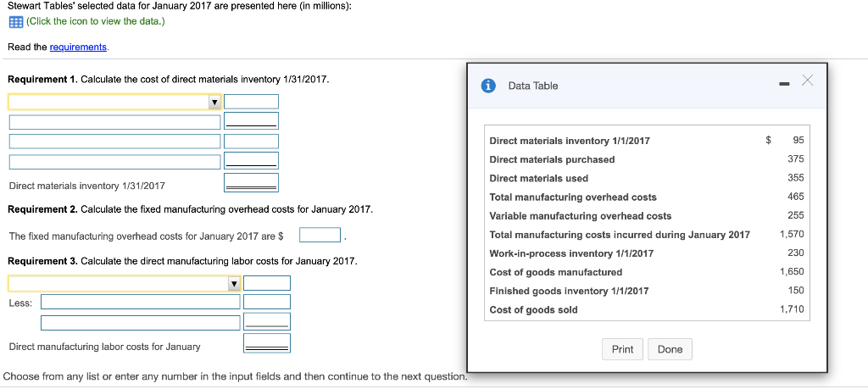This screenshot has width=868, height=389.
Task: Click the second label field in Requirement 1
Action: pos(114,122)
